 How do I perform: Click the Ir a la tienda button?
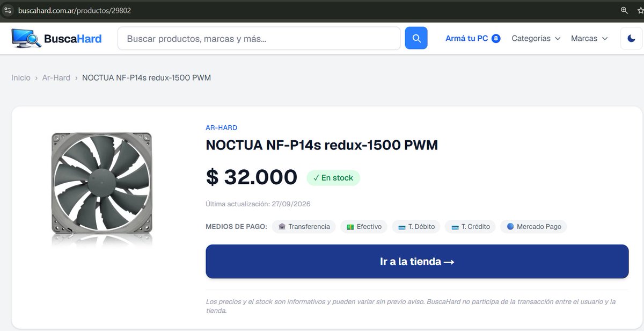click(x=417, y=262)
